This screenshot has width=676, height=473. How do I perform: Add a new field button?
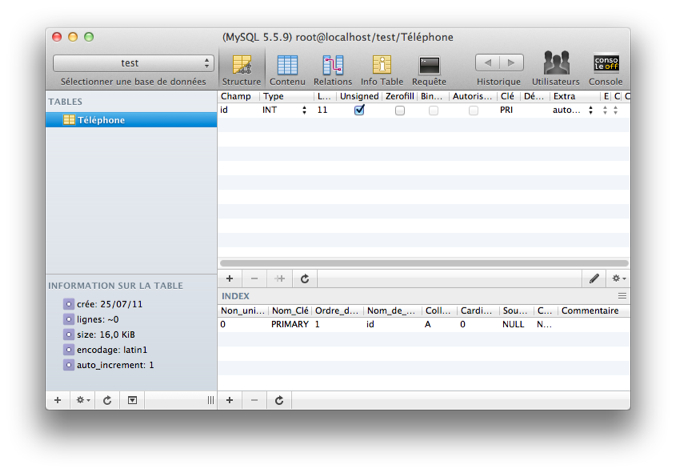tap(230, 279)
